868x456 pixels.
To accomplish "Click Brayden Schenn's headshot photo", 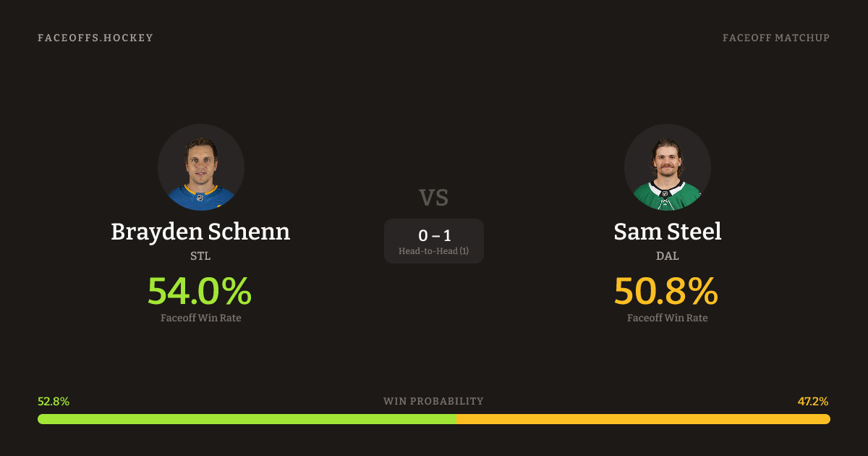I will (201, 167).
